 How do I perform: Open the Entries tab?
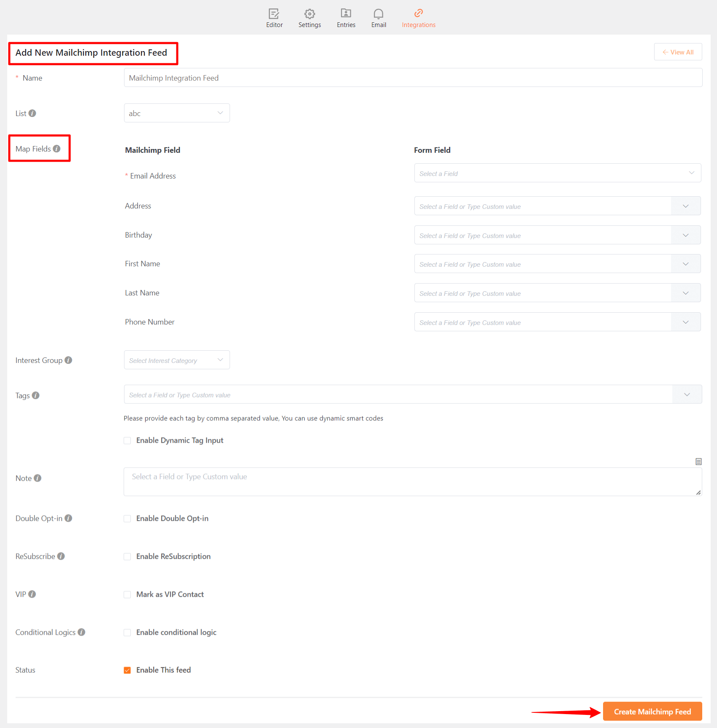pos(346,19)
